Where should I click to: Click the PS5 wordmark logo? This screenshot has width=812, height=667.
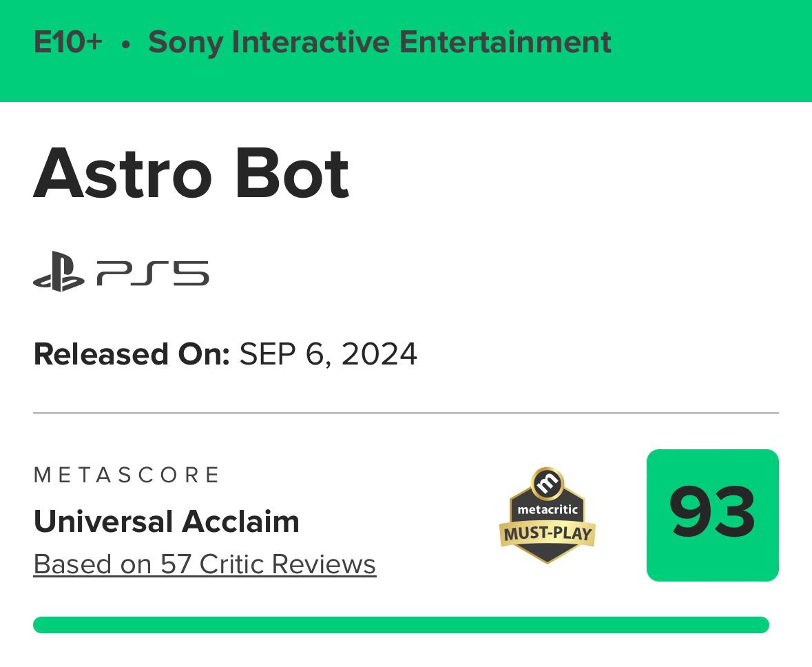[153, 273]
